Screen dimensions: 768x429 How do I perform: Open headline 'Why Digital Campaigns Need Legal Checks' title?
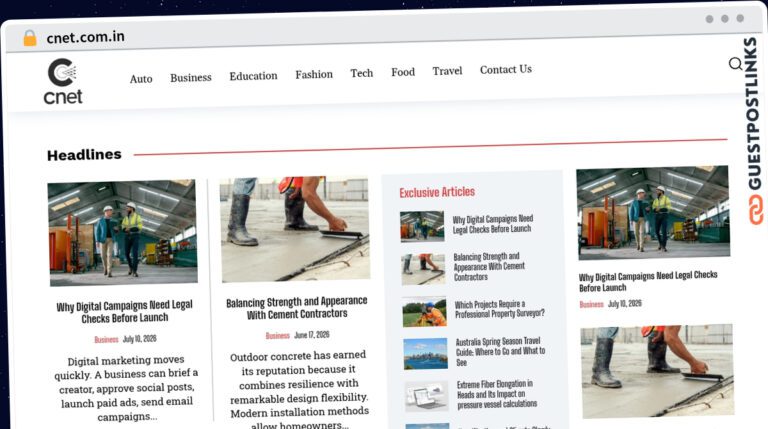coord(124,311)
